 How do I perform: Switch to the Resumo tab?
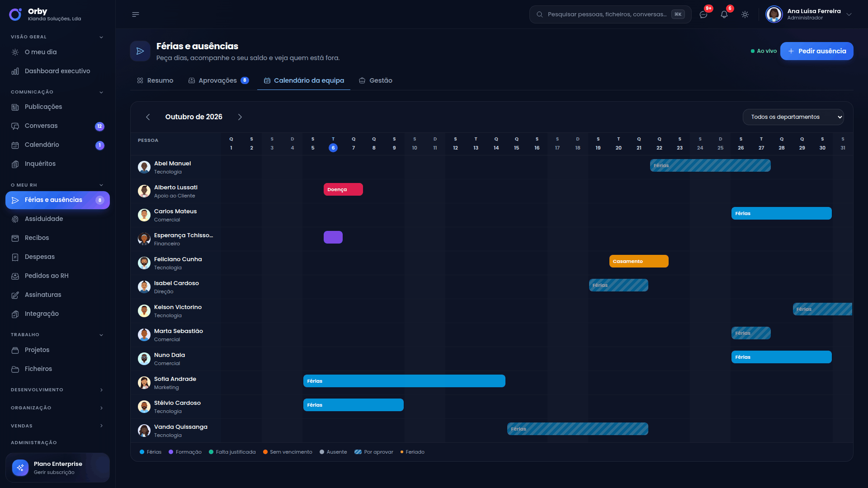click(x=156, y=80)
